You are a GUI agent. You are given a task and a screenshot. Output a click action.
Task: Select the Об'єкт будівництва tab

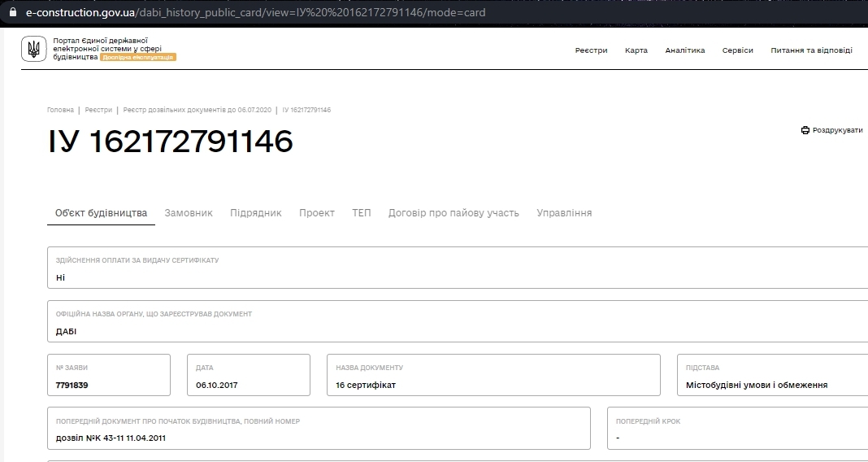101,213
